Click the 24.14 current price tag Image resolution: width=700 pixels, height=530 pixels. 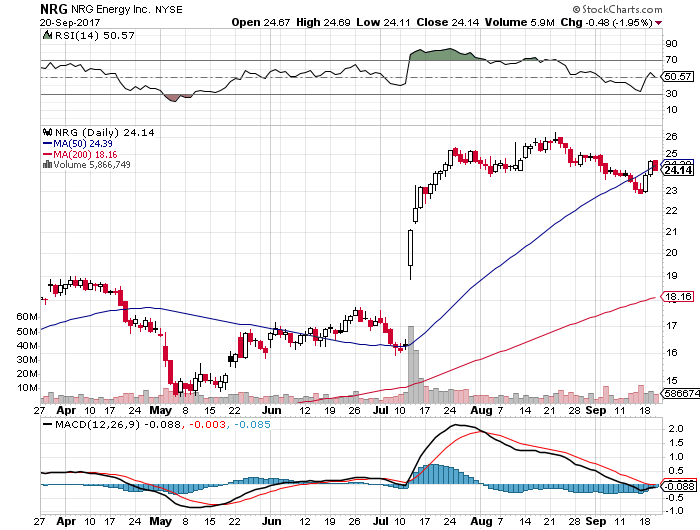tap(678, 170)
